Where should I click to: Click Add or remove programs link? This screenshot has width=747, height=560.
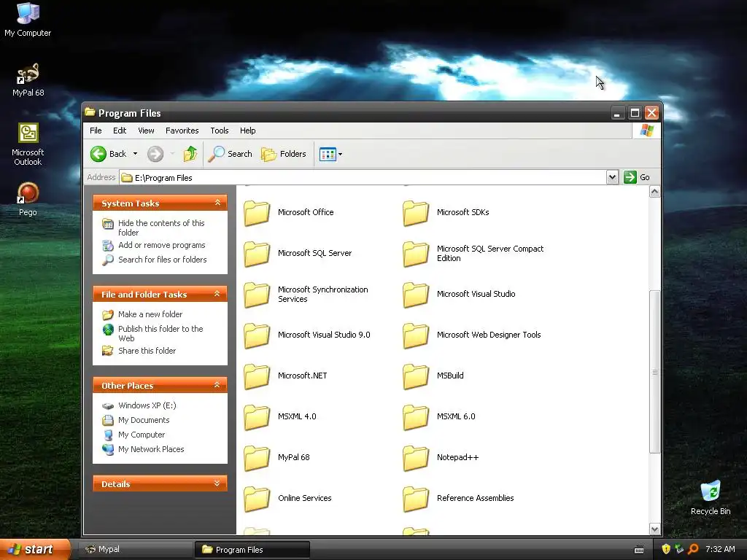(x=161, y=245)
